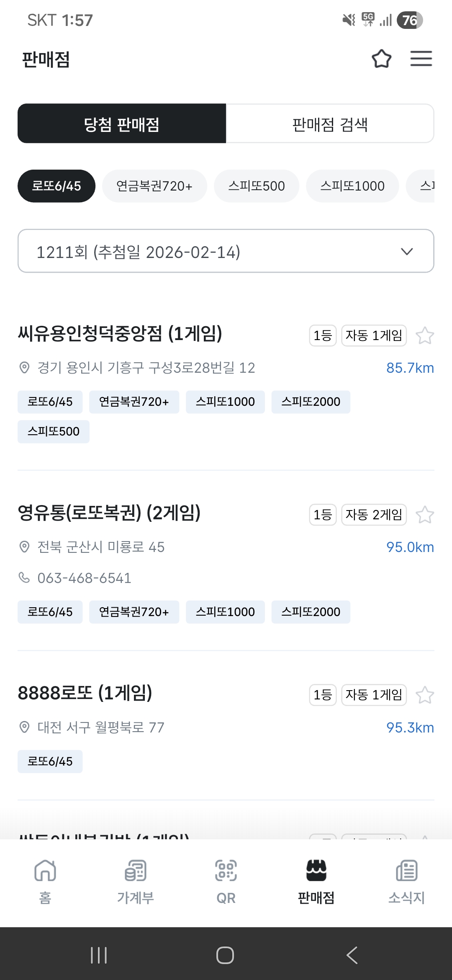Open 95.3km distance for 8888로또
The height and width of the screenshot is (980, 452).
coord(410,728)
